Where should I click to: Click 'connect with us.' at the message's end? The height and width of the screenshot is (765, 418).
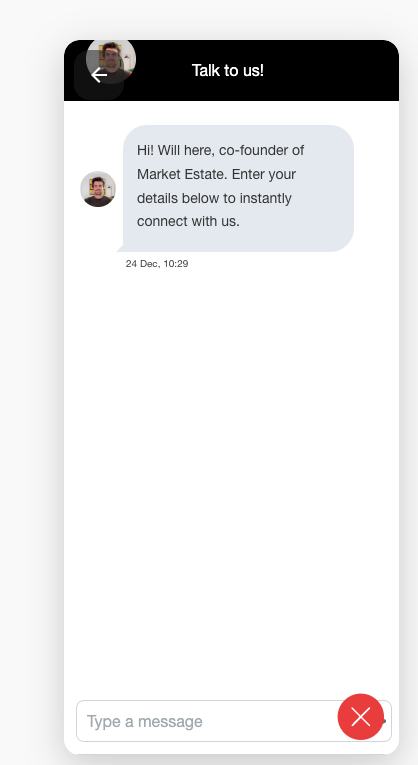[x=188, y=221]
